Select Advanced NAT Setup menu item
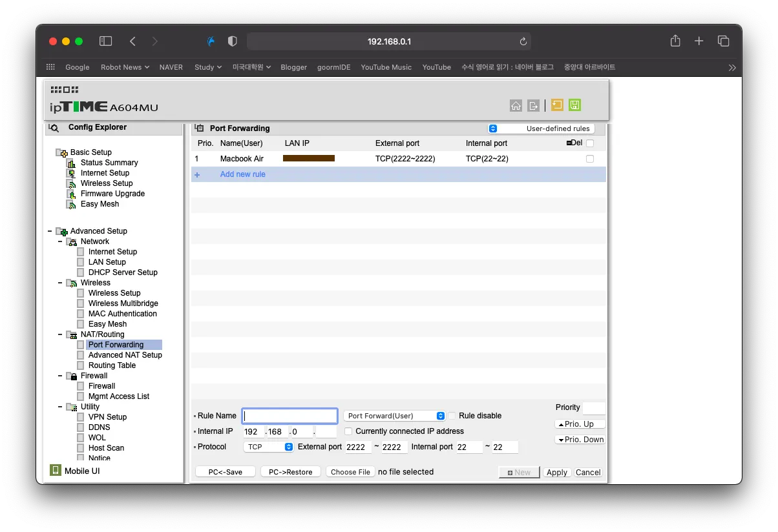Viewport: 778px width, 532px height. click(x=125, y=355)
